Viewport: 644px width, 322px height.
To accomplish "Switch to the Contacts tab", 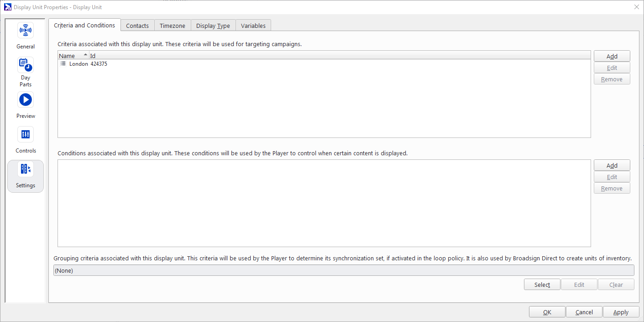I will 137,26.
